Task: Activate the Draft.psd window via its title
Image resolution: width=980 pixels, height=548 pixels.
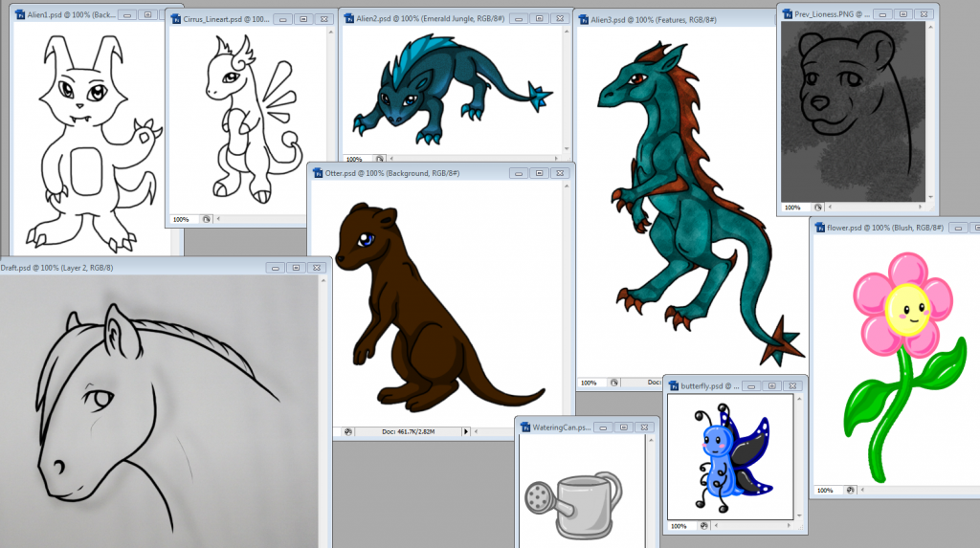Action: [x=57, y=268]
